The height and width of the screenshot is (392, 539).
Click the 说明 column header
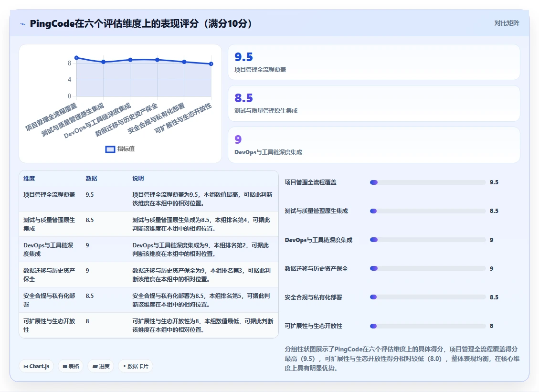point(138,179)
